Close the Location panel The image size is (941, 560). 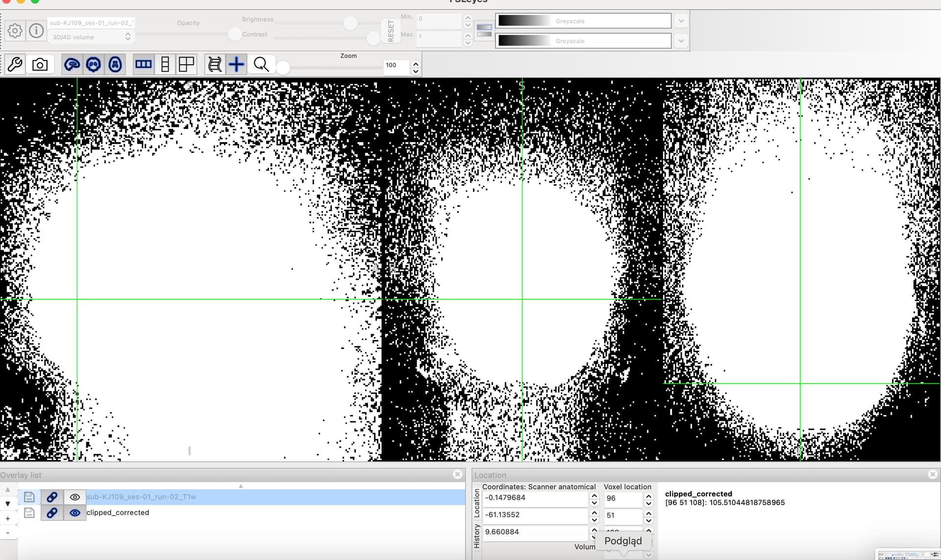pyautogui.click(x=933, y=474)
